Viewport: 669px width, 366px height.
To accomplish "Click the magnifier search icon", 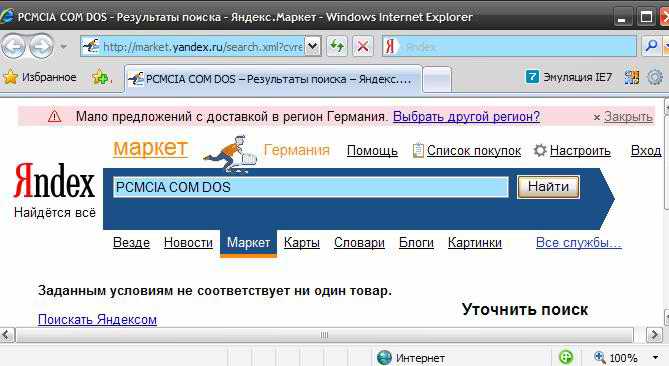I will point(651,46).
